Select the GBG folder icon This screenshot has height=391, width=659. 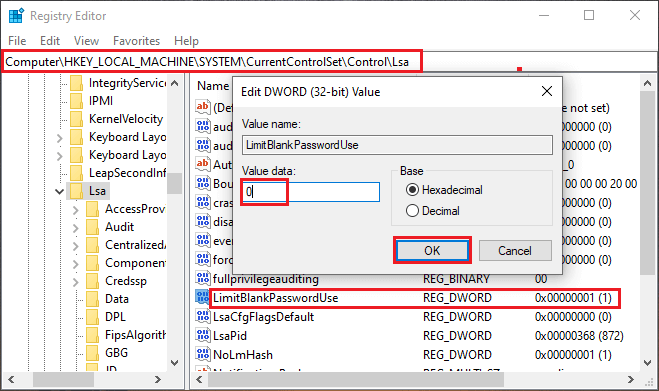pos(92,353)
